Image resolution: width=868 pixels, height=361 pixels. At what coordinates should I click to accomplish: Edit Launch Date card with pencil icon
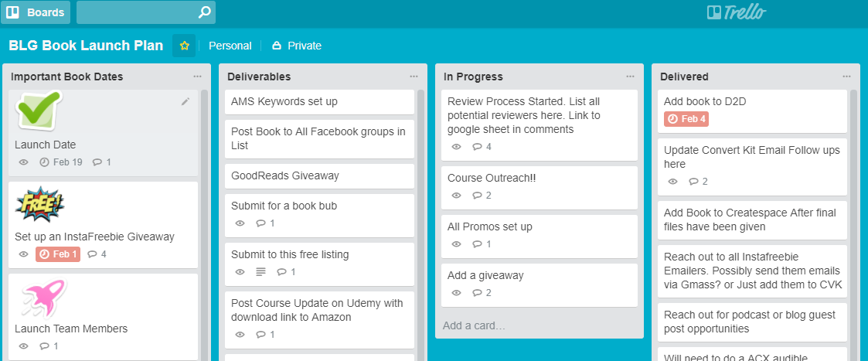186,101
